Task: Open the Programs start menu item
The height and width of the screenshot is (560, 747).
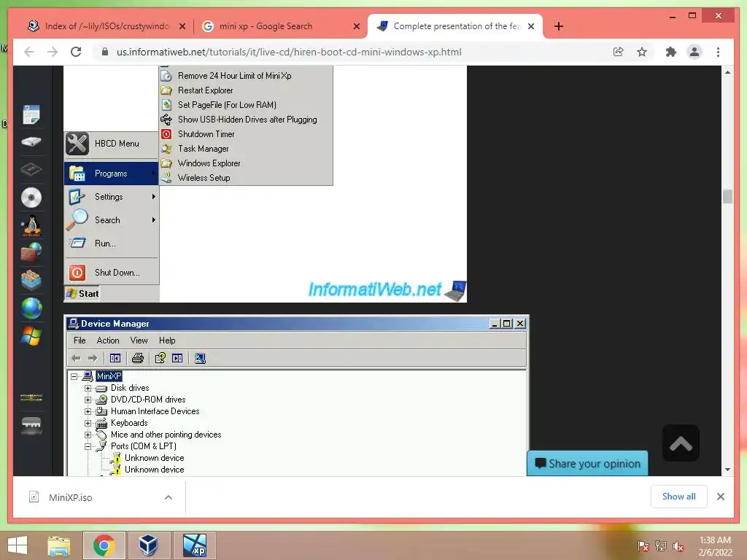Action: click(x=112, y=174)
